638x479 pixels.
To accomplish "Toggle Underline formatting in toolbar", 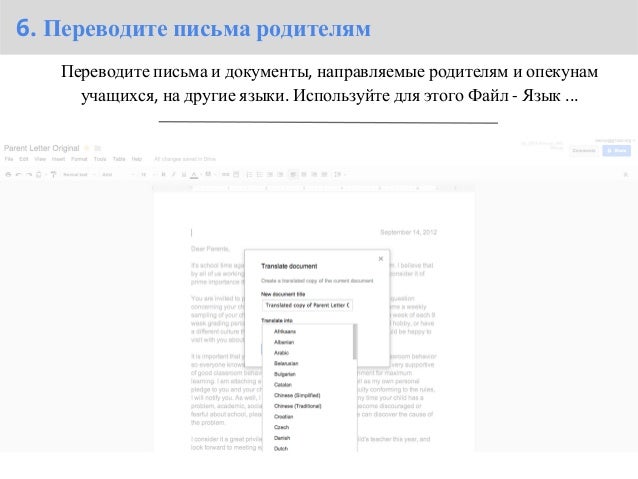I will tap(184, 175).
